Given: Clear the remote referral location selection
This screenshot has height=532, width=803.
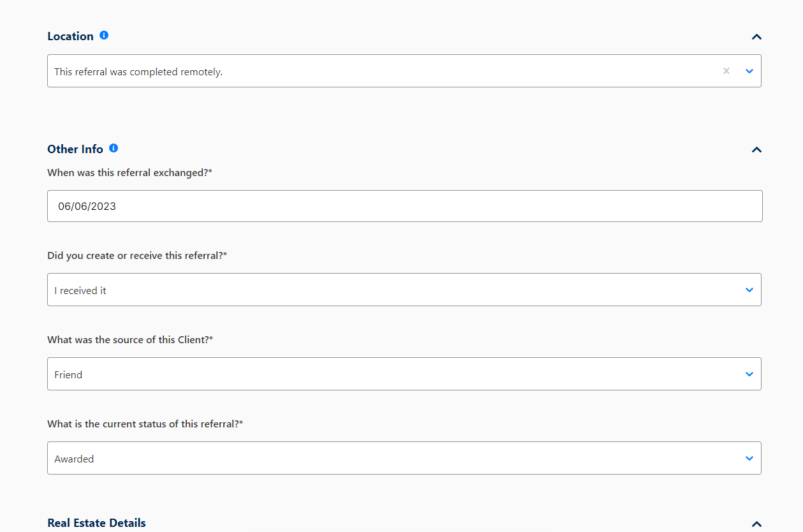Looking at the screenshot, I should tap(726, 71).
